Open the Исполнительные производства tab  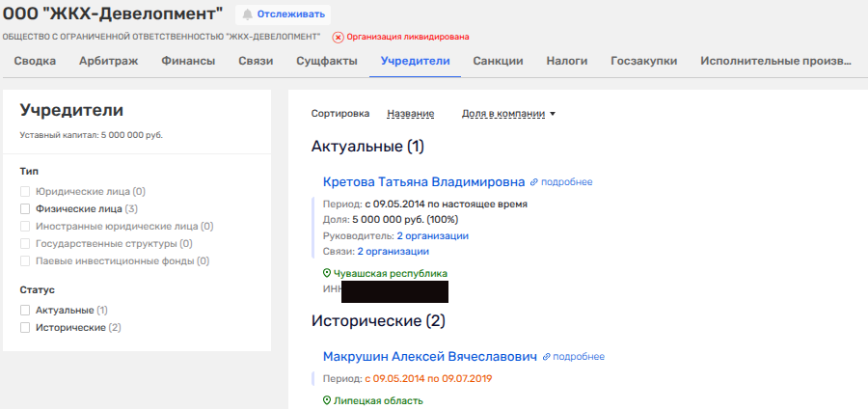[775, 61]
